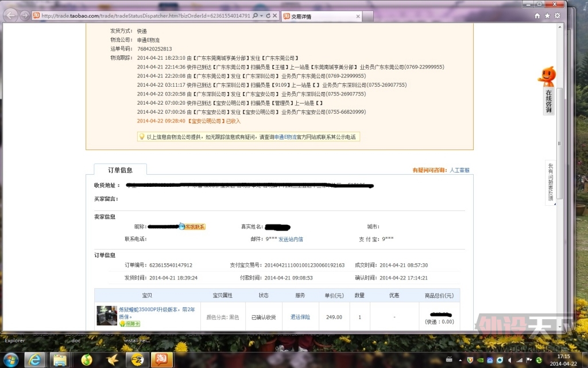Click the 申通E物流 official site link
Screen dimensions: 588x368
point(285,137)
